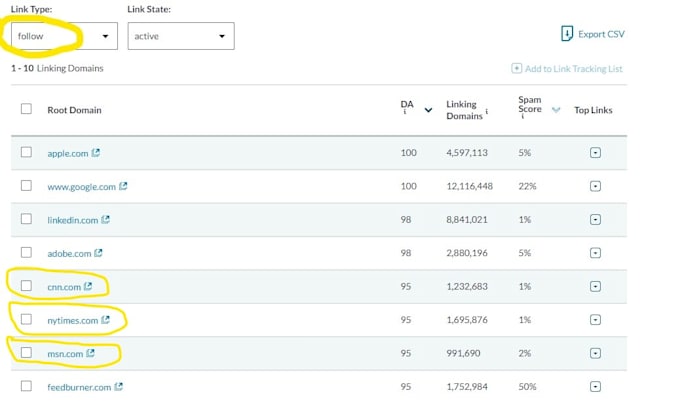Viewport: 680px width, 401px height.
Task: Click the info icon under Spam Score header
Action: pos(522,116)
